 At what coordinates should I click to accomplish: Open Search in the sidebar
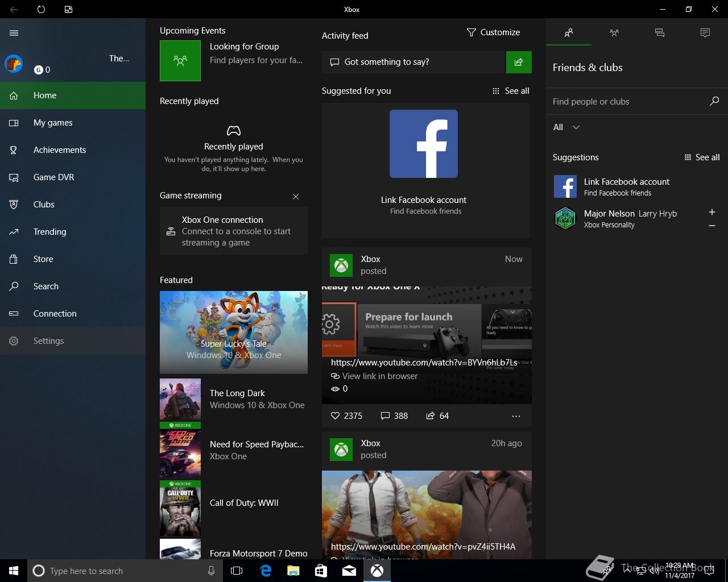tap(73, 286)
